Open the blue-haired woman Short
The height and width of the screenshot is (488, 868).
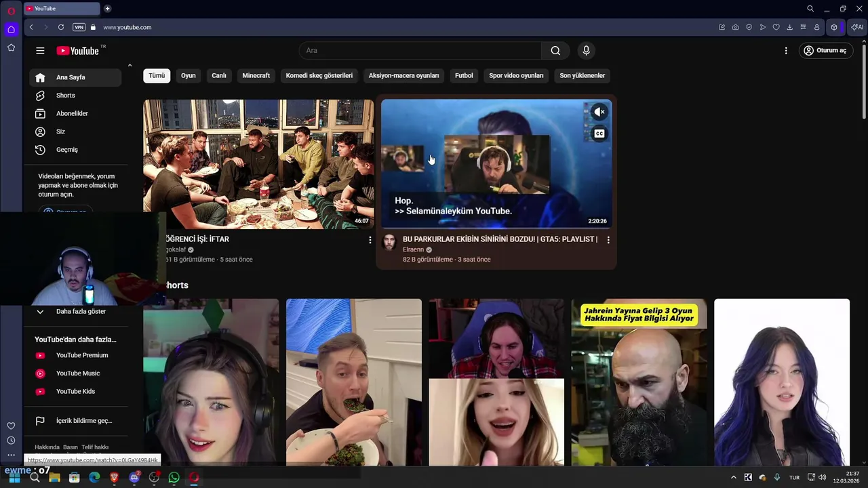(x=782, y=382)
